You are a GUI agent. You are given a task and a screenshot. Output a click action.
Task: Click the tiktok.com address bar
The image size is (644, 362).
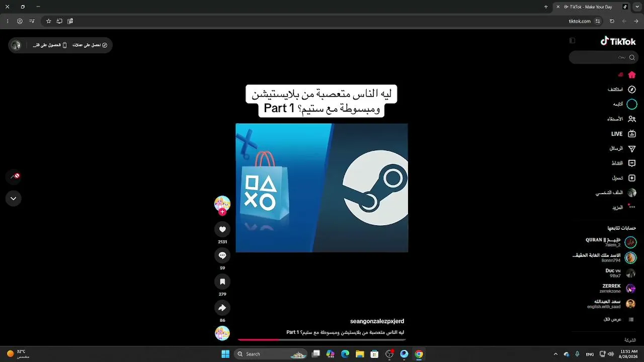[x=322, y=21]
